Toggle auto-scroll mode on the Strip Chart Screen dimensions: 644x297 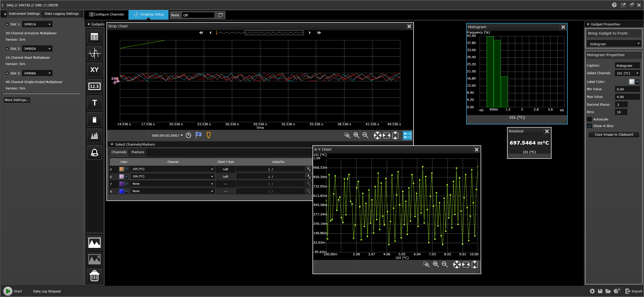[407, 135]
